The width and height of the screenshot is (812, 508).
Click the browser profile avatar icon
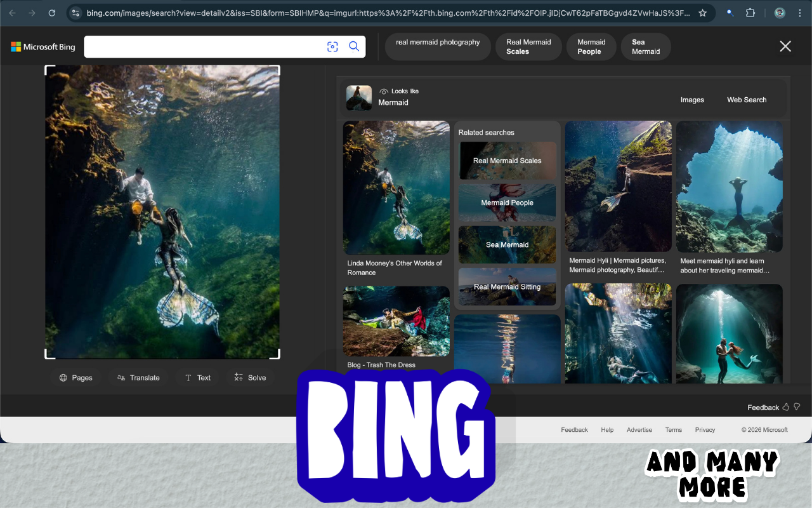[x=779, y=12]
